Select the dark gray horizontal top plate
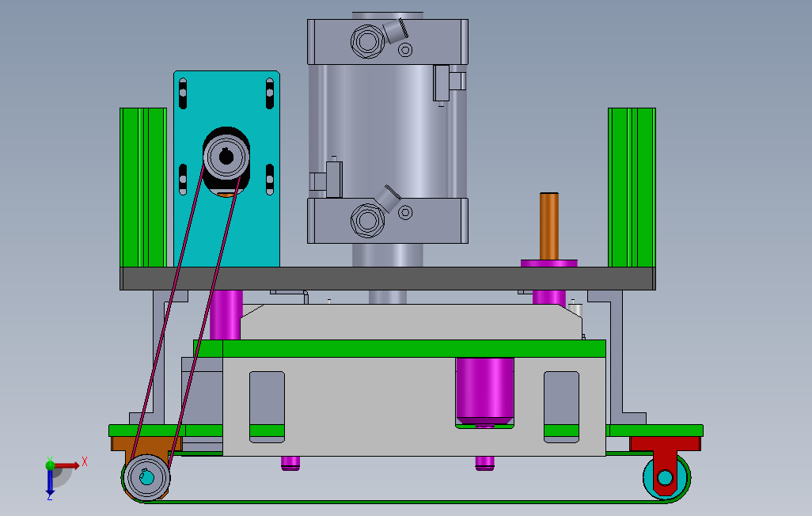This screenshot has width=812, height=516. pos(387,279)
